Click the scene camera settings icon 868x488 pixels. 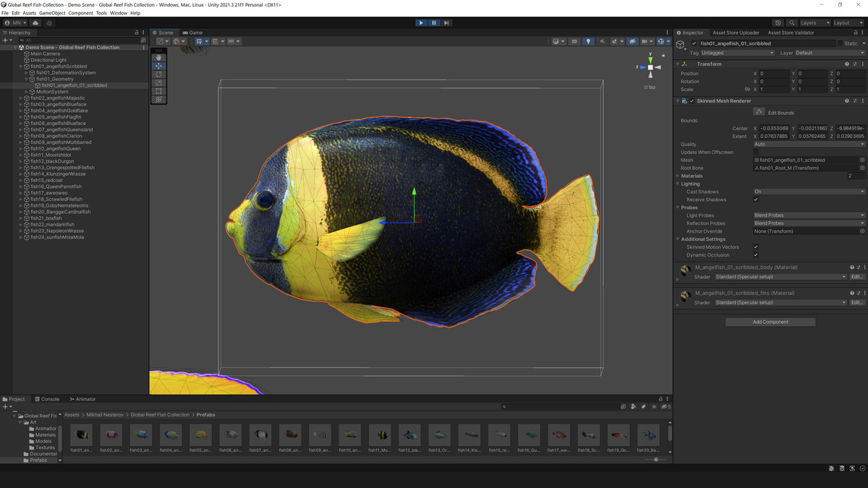[x=644, y=41]
